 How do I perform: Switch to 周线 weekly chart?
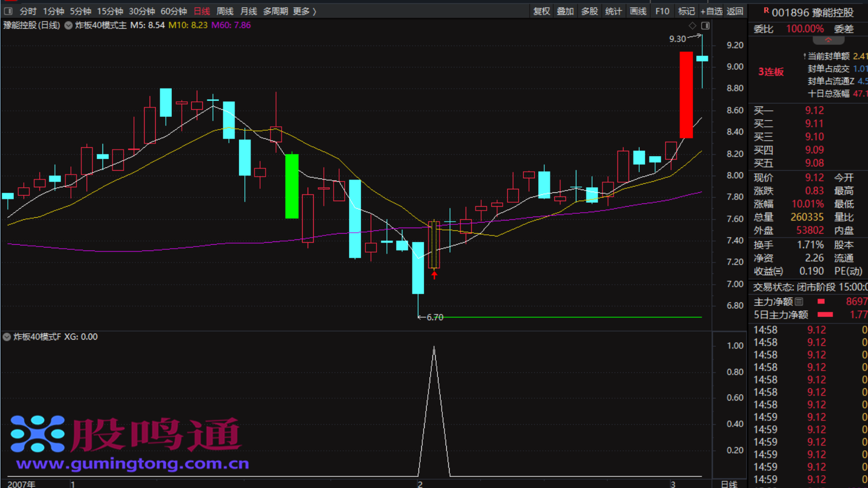[224, 11]
